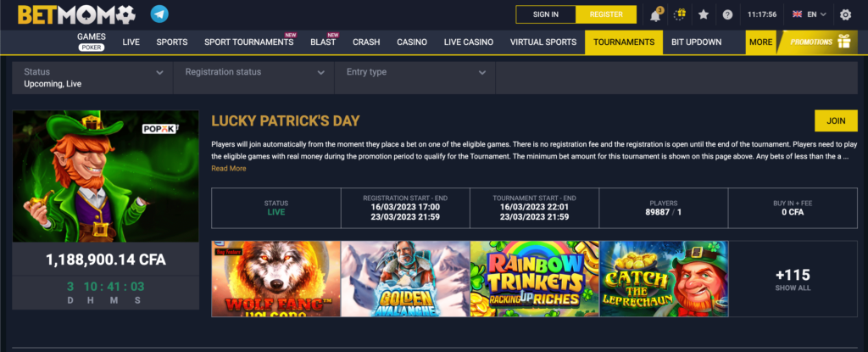Viewport: 868px width, 352px height.
Task: Click the 11:17:56 clock display
Action: [x=762, y=14]
